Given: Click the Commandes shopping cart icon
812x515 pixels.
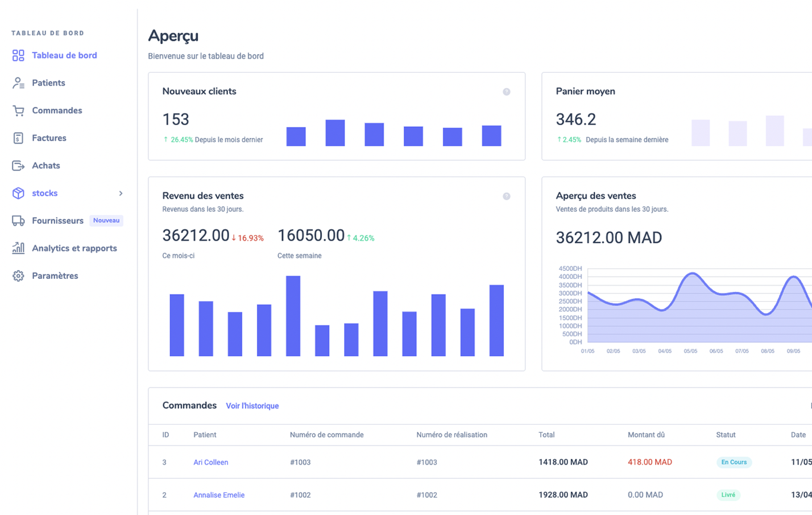Looking at the screenshot, I should 18,110.
